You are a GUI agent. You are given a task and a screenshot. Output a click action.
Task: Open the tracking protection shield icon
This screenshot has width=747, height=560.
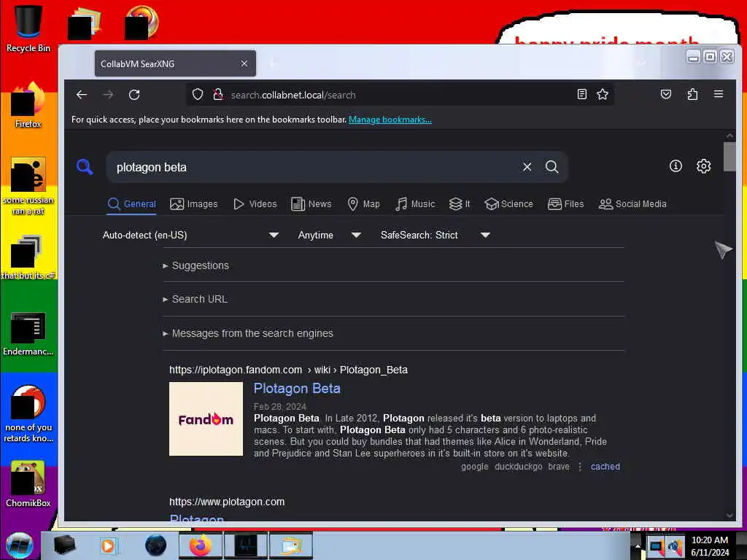pyautogui.click(x=198, y=94)
